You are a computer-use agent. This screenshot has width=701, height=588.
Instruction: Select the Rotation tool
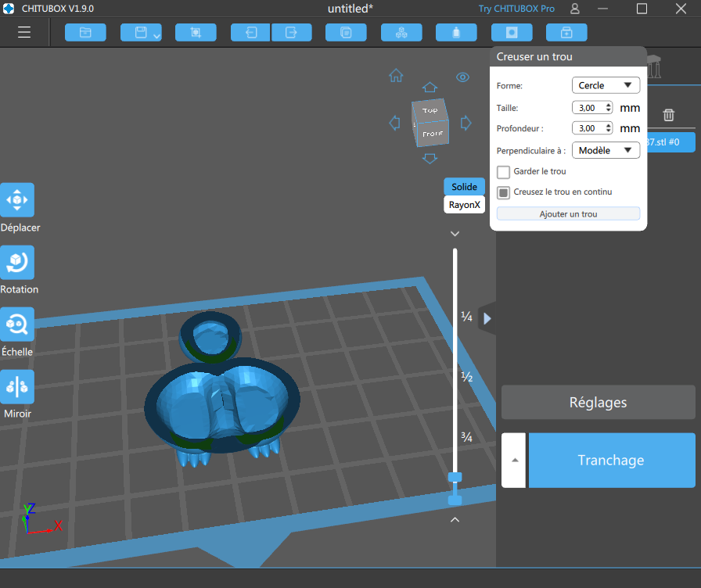click(17, 262)
